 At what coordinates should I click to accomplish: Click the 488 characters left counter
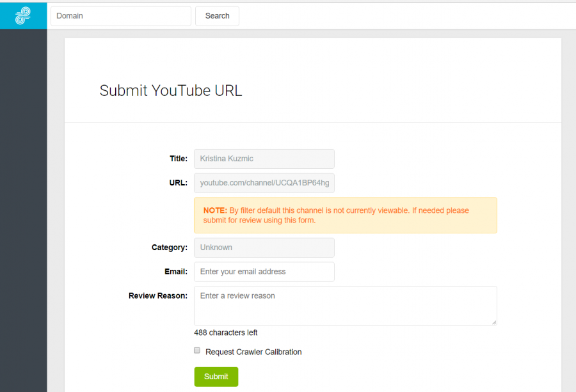pyautogui.click(x=225, y=333)
